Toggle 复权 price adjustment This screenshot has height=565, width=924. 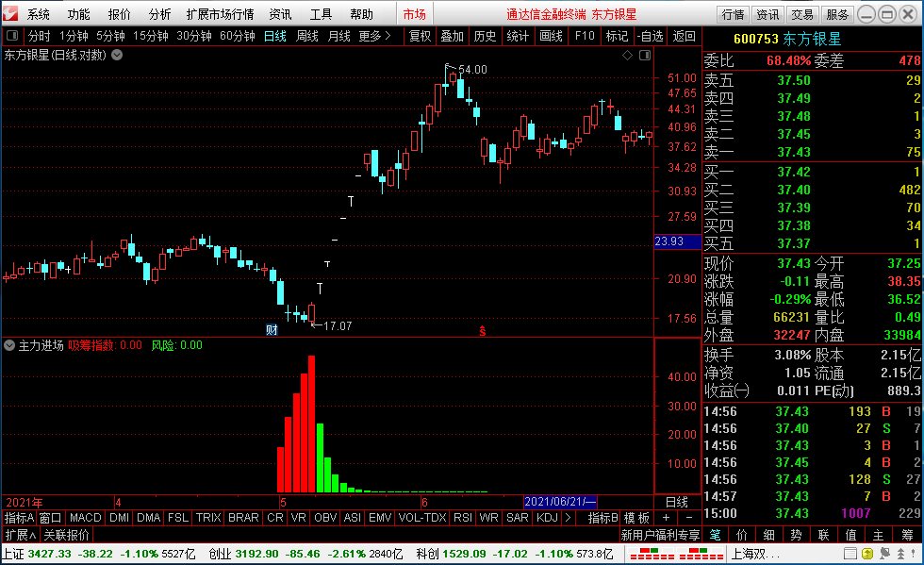420,36
